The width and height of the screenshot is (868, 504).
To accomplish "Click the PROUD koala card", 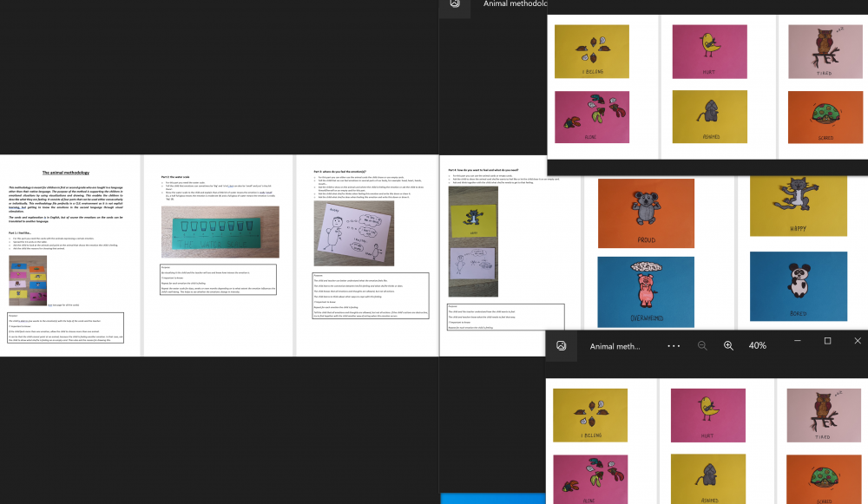I will click(646, 213).
